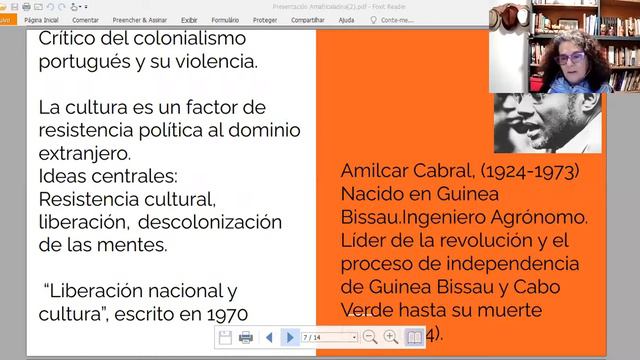Click the text "Nacido en Guinea"
Image resolution: width=640 pixels, height=360 pixels.
click(x=420, y=194)
